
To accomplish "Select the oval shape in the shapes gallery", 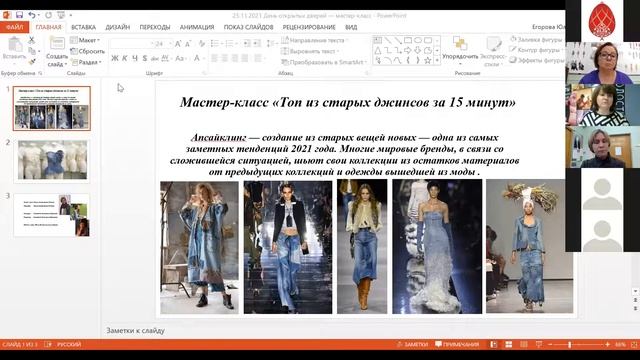I will tap(418, 40).
